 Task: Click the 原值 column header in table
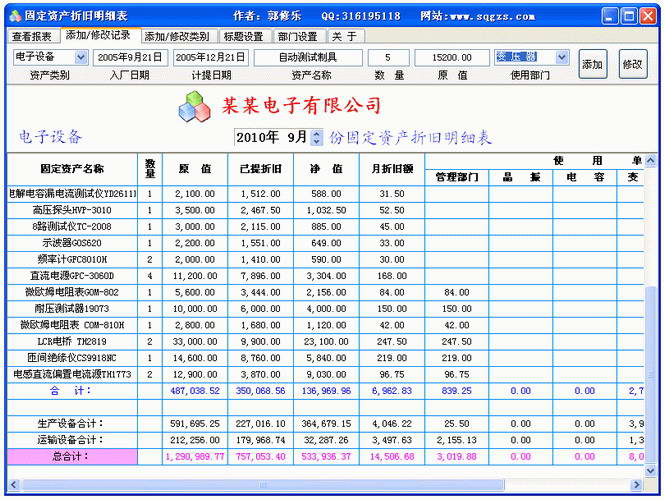click(195, 169)
